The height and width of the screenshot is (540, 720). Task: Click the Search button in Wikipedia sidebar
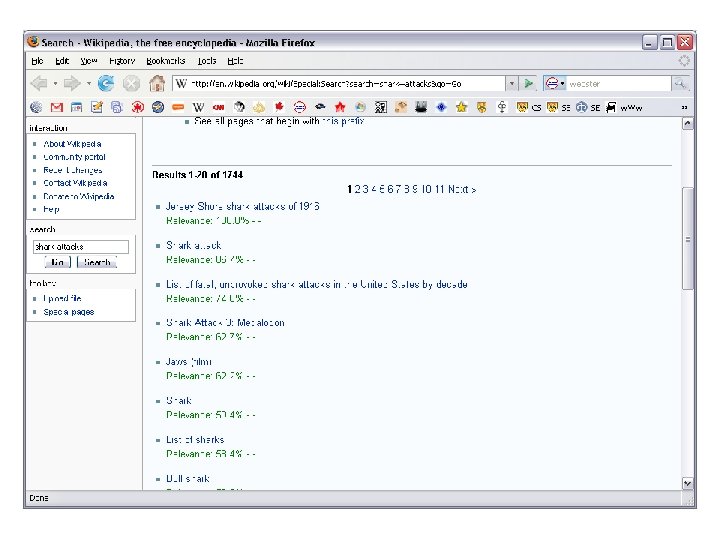coord(97,262)
